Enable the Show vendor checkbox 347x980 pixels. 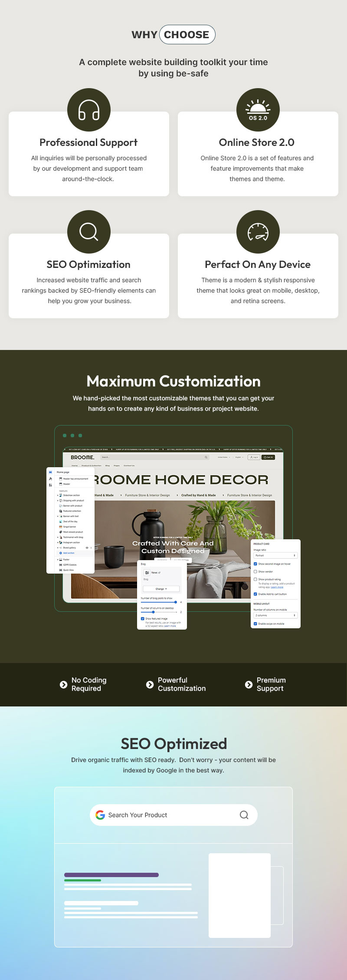click(x=255, y=571)
